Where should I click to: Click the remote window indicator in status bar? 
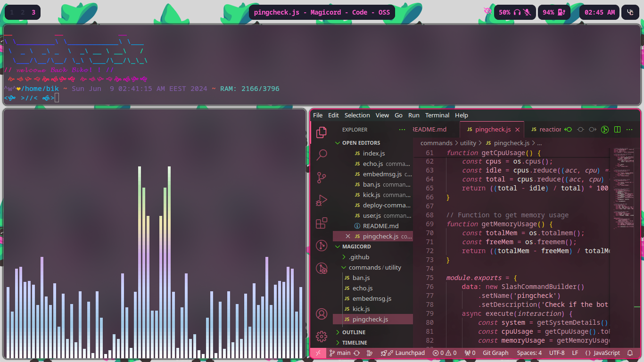[318, 353]
